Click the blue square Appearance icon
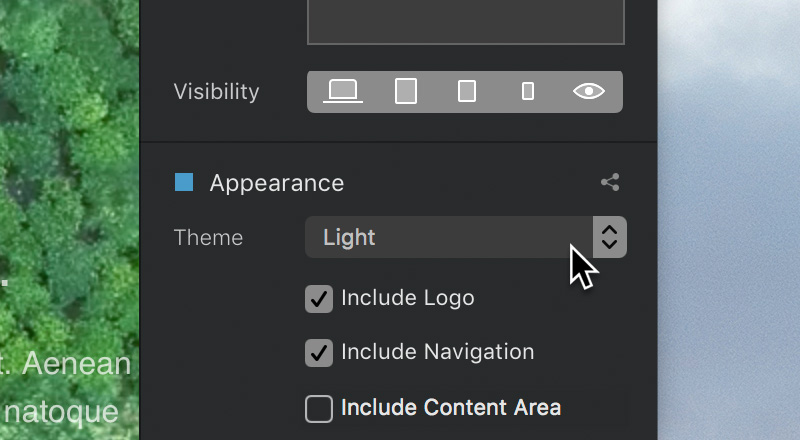The image size is (800, 440). tap(184, 182)
